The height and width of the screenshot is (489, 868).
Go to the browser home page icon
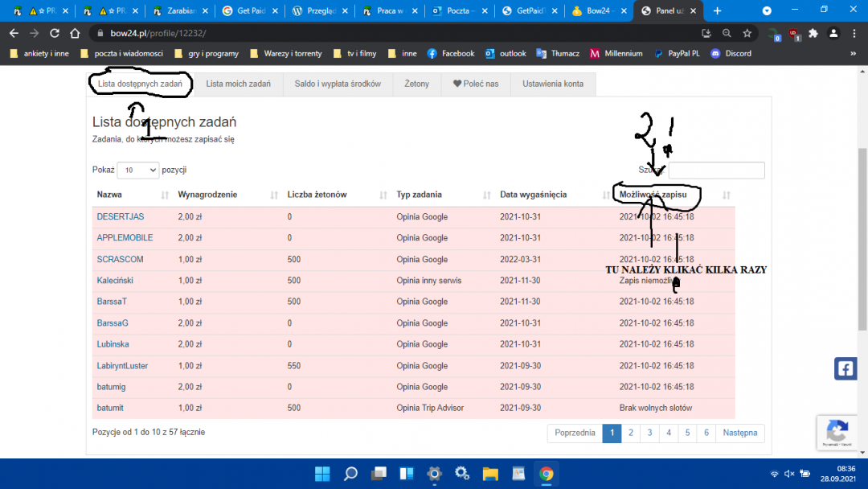point(75,33)
